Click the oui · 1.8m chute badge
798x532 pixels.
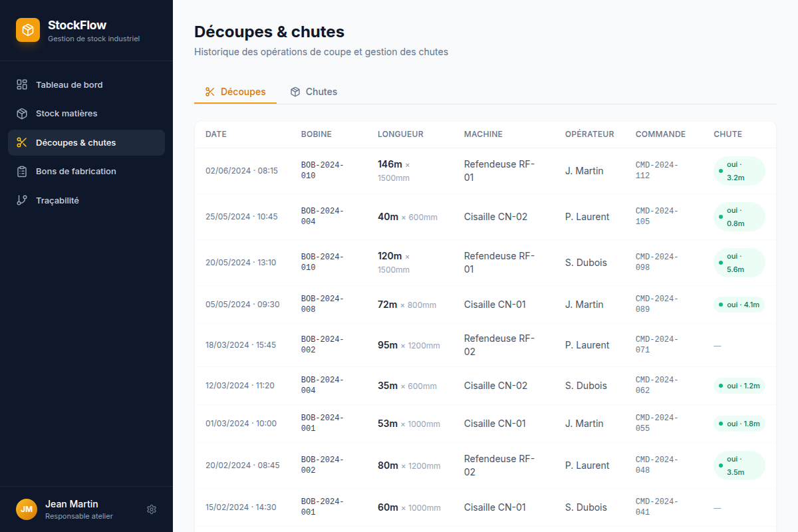739,424
